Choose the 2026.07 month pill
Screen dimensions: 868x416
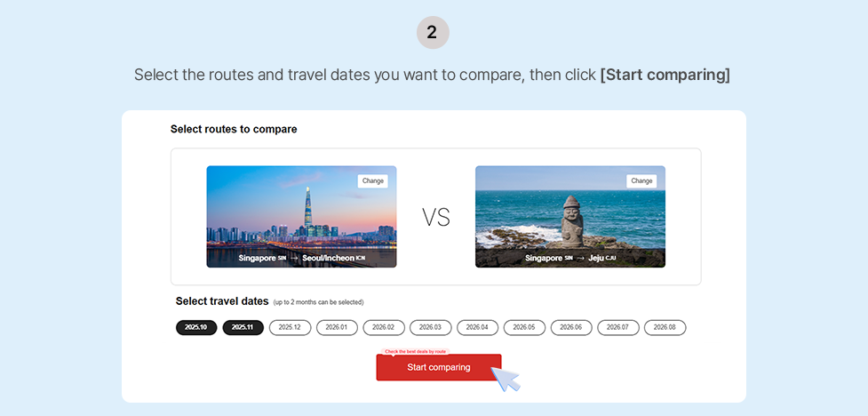(617, 327)
